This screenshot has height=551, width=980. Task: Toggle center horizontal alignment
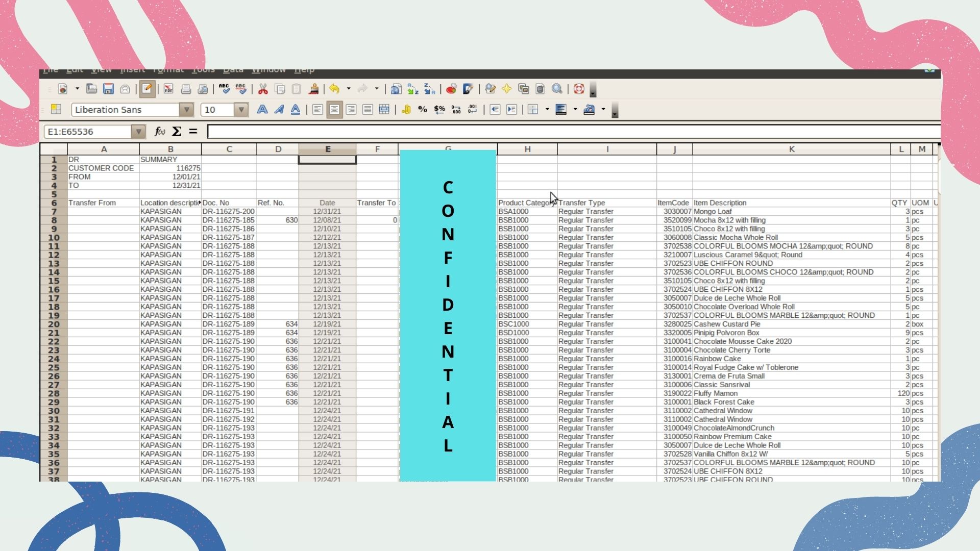point(334,109)
